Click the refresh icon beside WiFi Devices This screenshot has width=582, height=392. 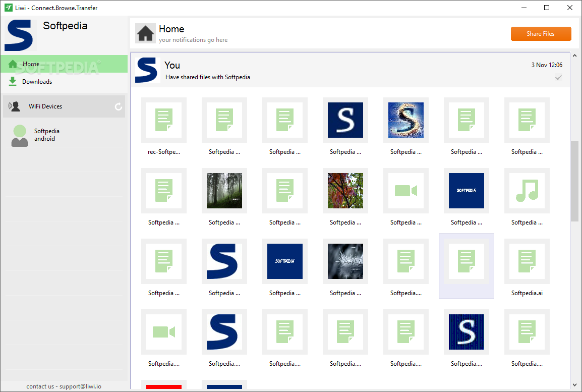(x=119, y=106)
